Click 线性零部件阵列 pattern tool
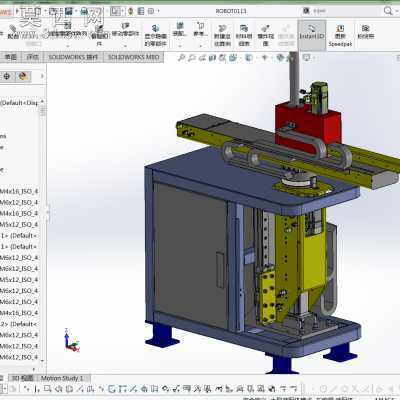Image resolution: width=400 pixels, height=400 pixels. (x=68, y=30)
